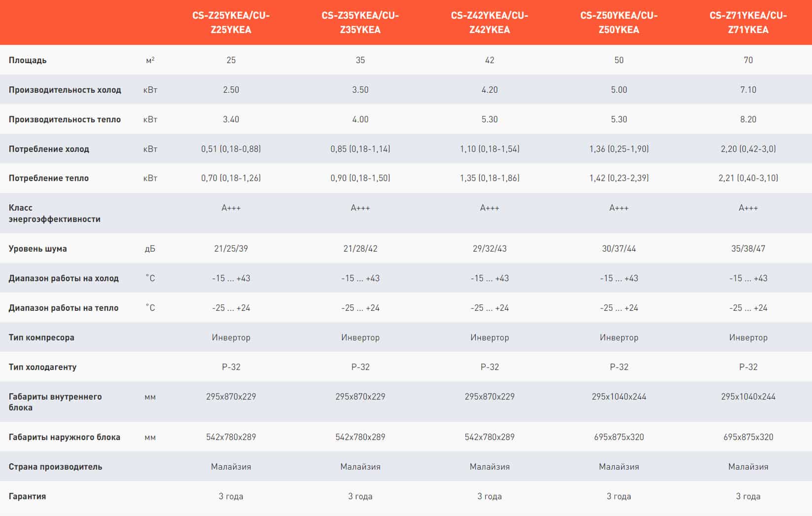Click the noise value 21/25/39 cell

click(231, 249)
